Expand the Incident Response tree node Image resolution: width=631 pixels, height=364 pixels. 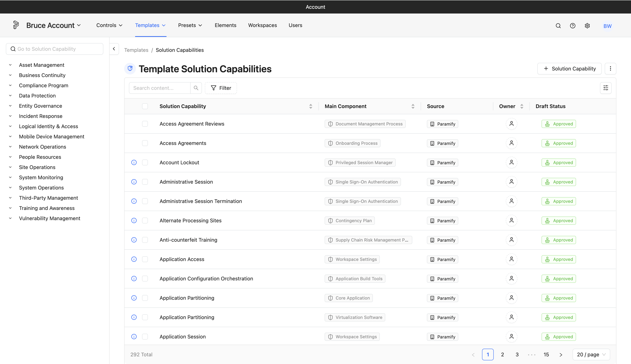10,116
